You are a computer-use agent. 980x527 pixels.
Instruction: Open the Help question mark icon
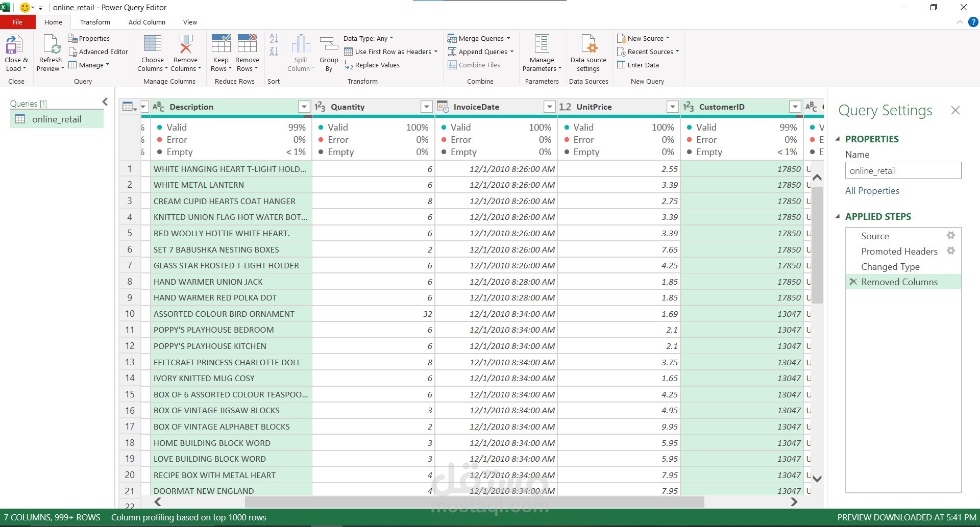pyautogui.click(x=973, y=22)
